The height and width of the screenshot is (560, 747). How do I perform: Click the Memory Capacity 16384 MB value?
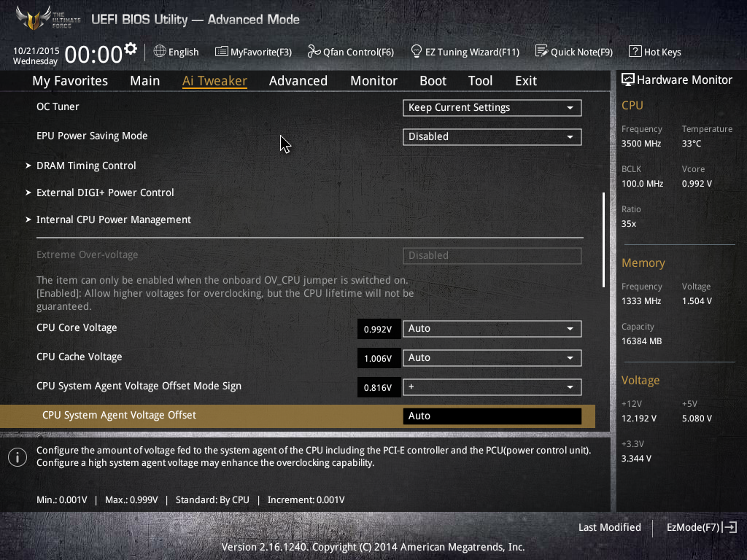click(641, 341)
